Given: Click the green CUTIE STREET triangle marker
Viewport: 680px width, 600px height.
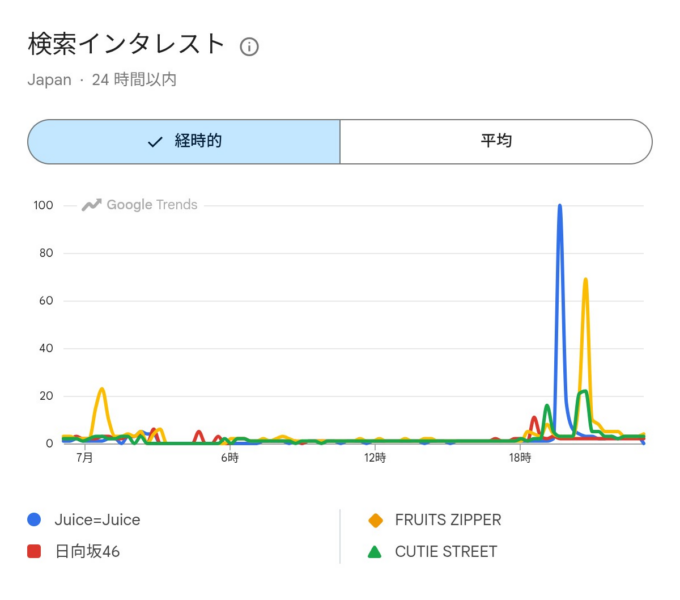Looking at the screenshot, I should click(x=375, y=551).
